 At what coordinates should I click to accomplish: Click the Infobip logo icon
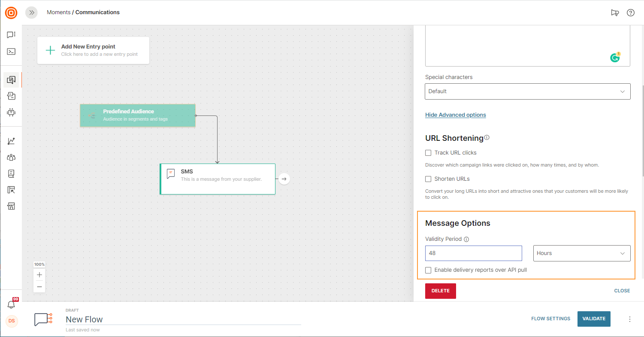point(11,13)
